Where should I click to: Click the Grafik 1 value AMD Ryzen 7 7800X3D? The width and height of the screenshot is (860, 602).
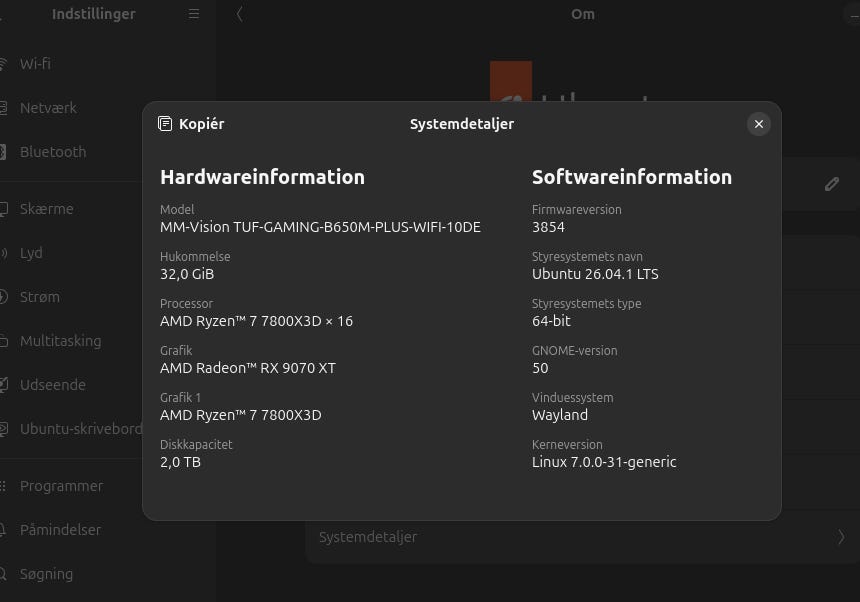click(x=241, y=415)
